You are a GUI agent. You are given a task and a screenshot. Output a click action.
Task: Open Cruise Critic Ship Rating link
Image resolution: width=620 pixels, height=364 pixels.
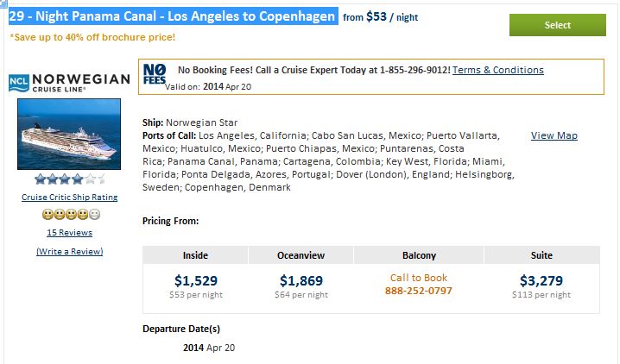click(70, 197)
